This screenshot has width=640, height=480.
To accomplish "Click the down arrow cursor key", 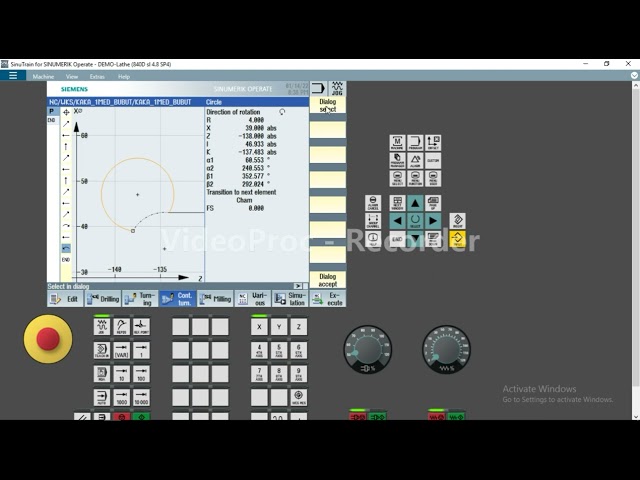I will tap(415, 237).
